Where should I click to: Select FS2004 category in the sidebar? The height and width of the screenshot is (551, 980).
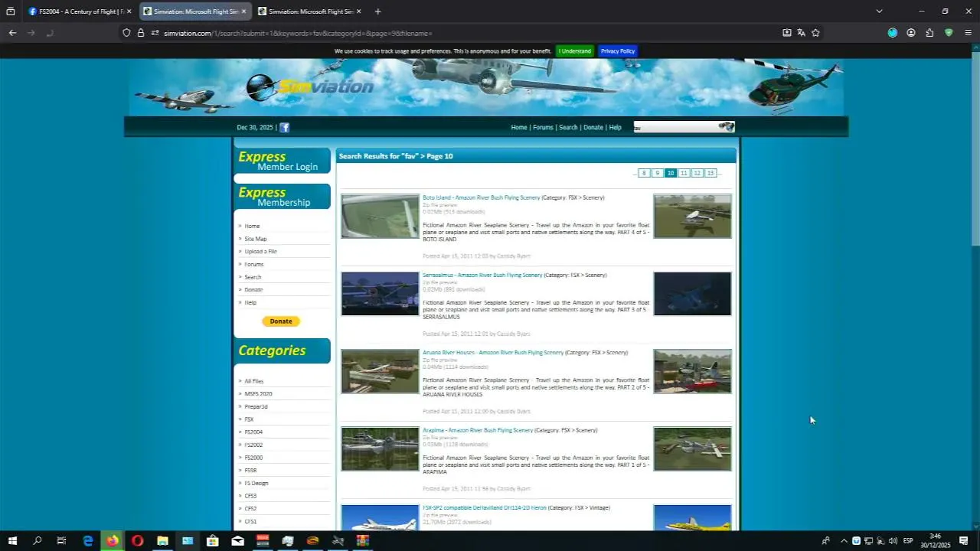coord(253,432)
